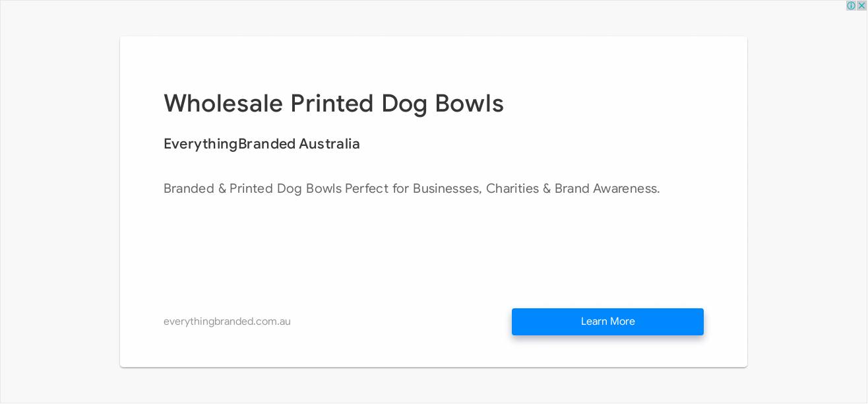Click the X icon beside the info icon
The height and width of the screenshot is (404, 868).
[x=861, y=5]
